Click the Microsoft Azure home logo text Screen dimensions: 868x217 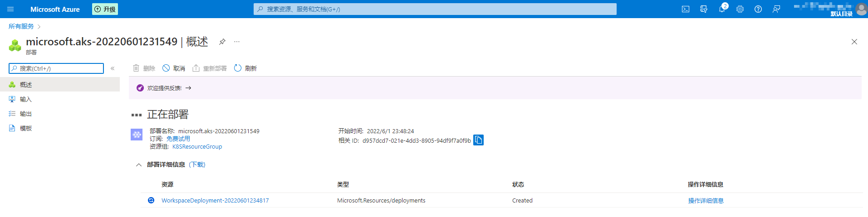(55, 9)
